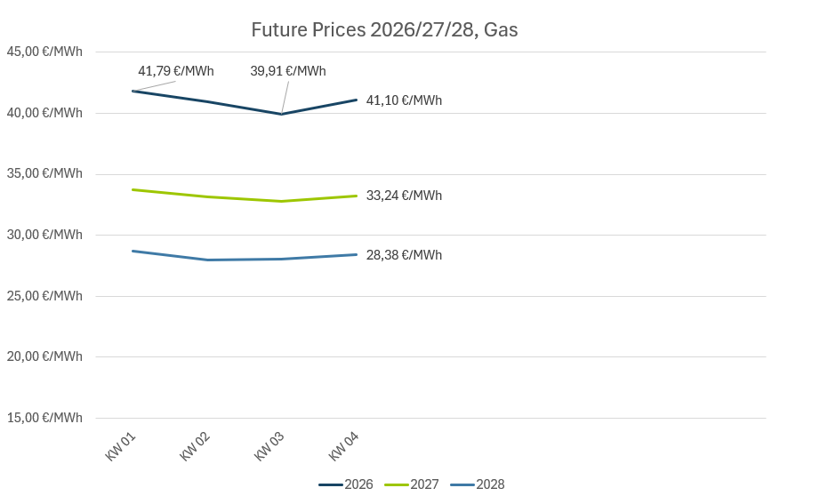The height and width of the screenshot is (504, 820).
Task: Click the 39,91 €/MWh data label
Action: pyautogui.click(x=287, y=71)
